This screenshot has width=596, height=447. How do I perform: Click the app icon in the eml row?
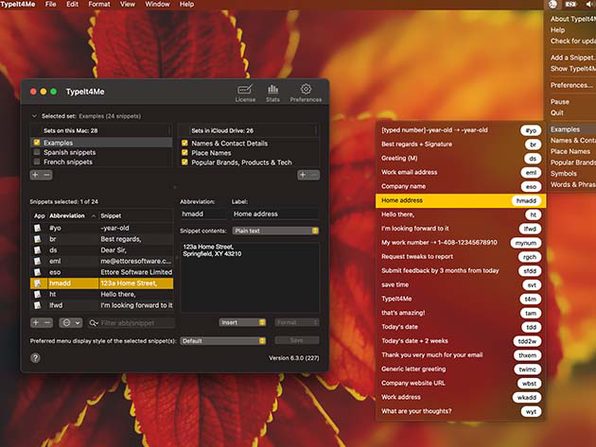[37, 261]
